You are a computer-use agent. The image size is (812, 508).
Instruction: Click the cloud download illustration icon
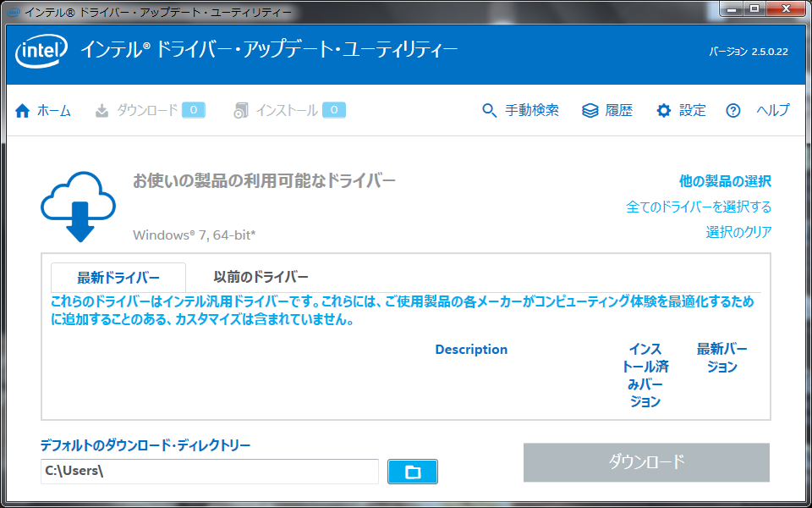tap(78, 207)
